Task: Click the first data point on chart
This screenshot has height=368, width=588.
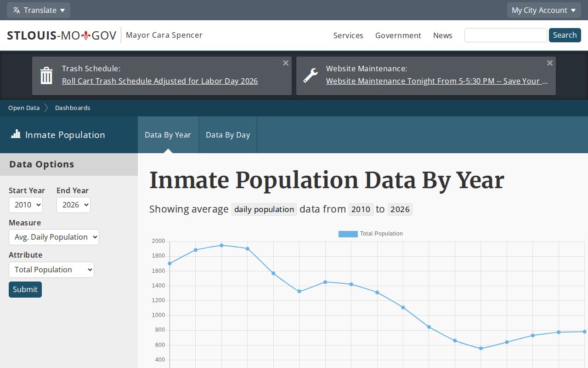Action: tap(170, 264)
